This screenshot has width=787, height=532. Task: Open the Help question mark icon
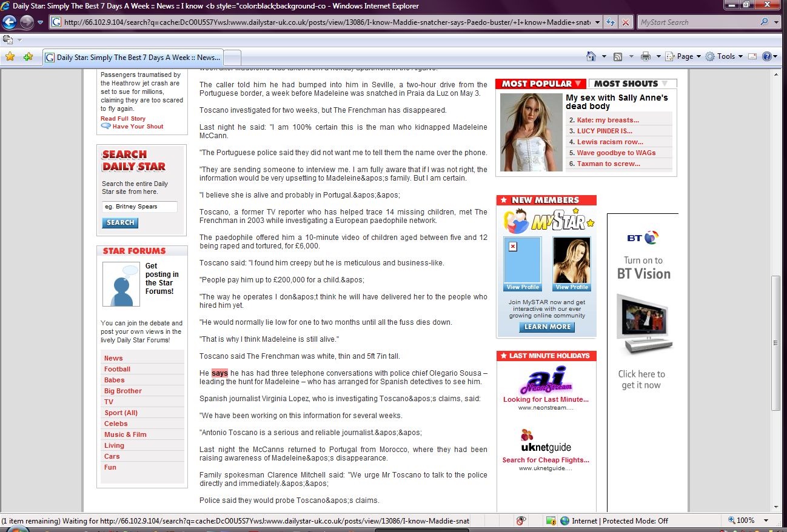766,56
